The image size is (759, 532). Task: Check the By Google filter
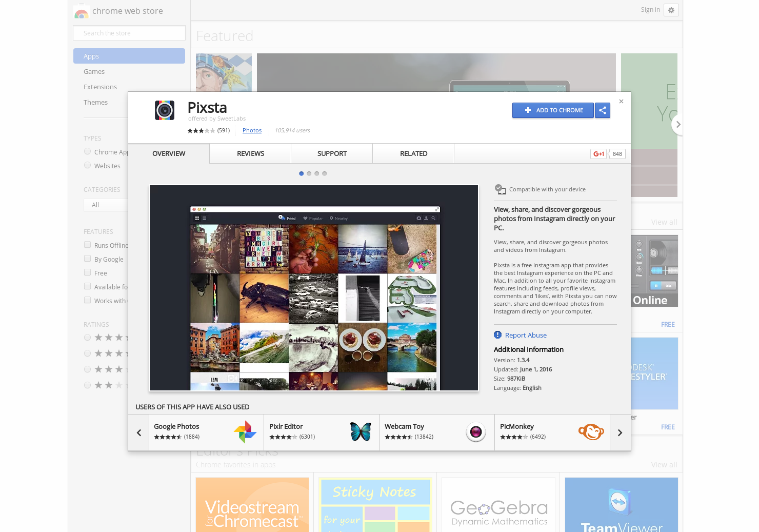87,259
